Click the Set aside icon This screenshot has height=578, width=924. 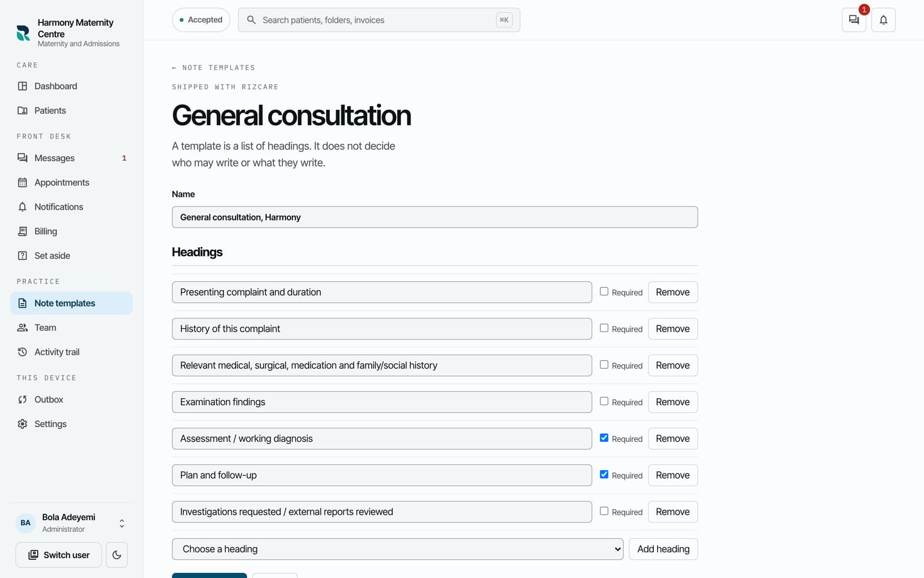(x=22, y=256)
